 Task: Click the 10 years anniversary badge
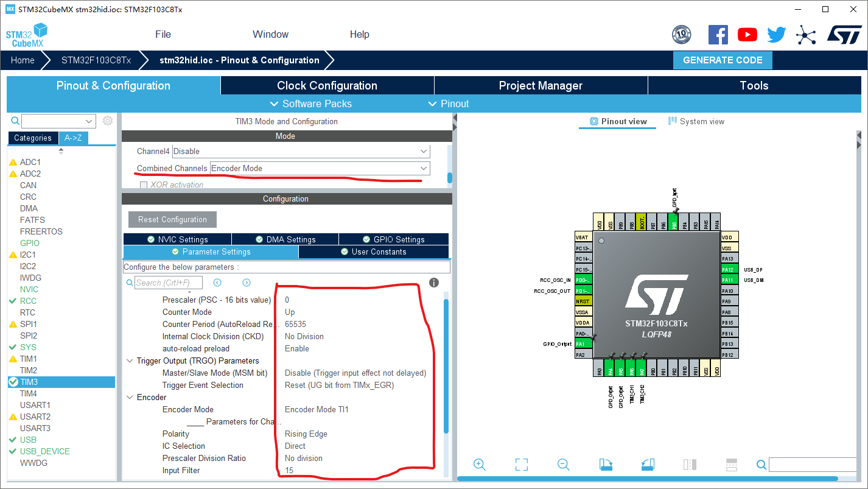pyautogui.click(x=682, y=35)
